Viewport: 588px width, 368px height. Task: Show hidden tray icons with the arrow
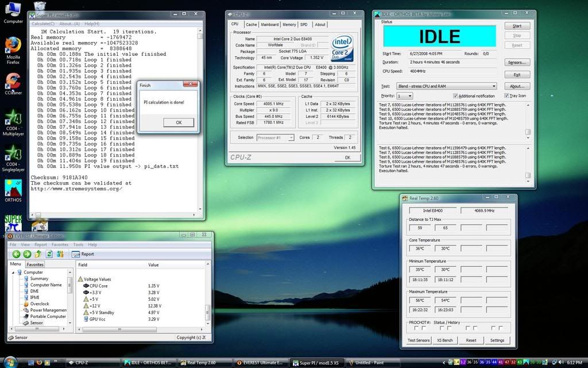pos(444,363)
